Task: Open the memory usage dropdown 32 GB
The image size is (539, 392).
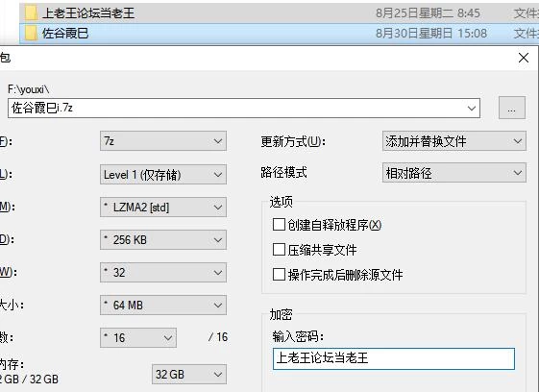Action: [x=189, y=374]
